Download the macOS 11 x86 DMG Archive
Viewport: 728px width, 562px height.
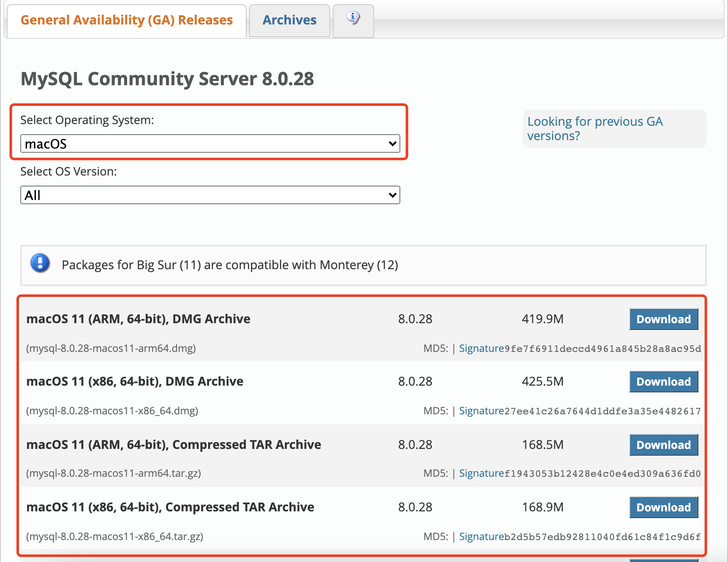(663, 382)
